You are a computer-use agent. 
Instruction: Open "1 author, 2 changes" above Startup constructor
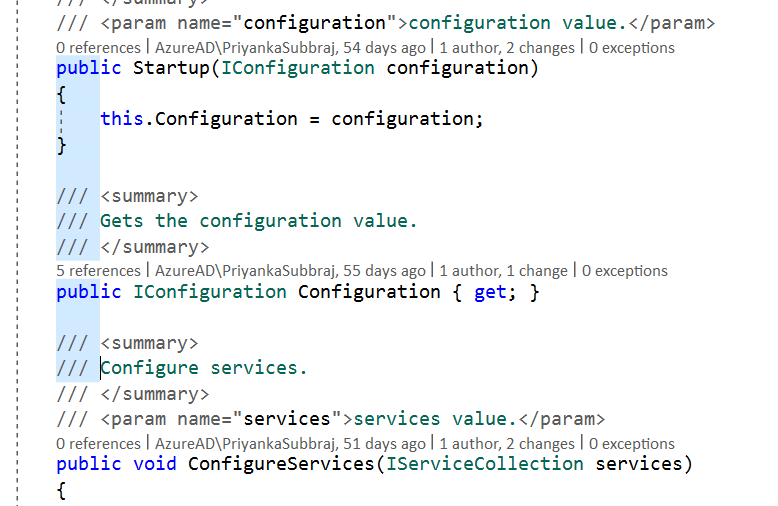[x=507, y=48]
